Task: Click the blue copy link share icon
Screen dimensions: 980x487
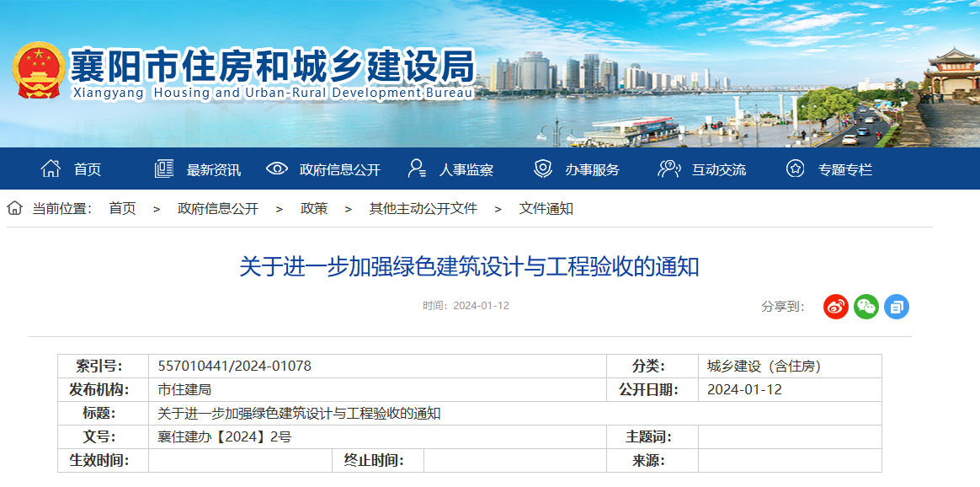Action: [x=897, y=307]
